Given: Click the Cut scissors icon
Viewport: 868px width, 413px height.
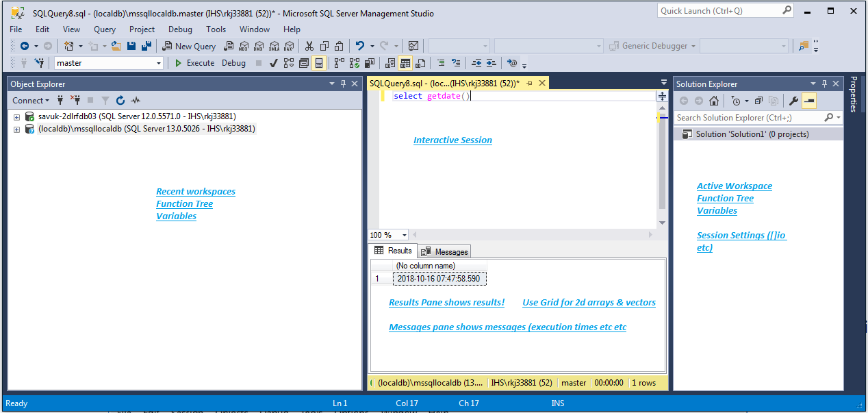Looking at the screenshot, I should coord(309,46).
